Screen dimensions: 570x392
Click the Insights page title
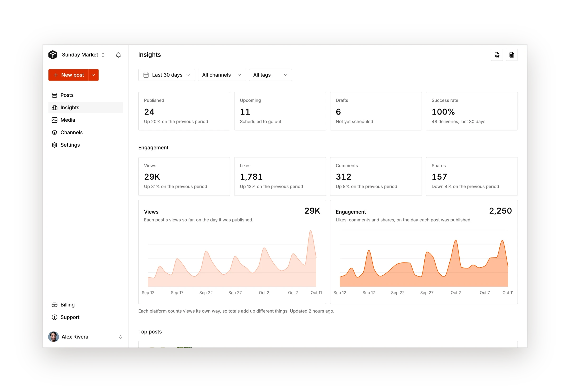point(149,55)
